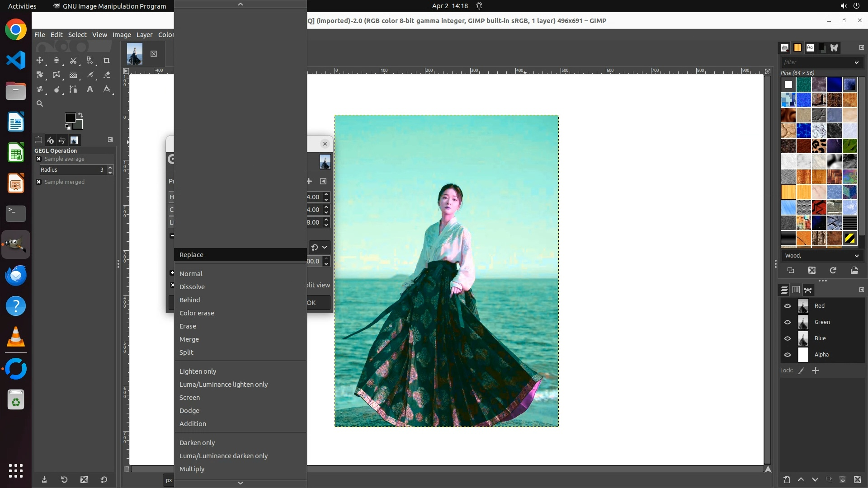Select the Crop tool
This screenshot has height=488, width=868.
(x=107, y=60)
